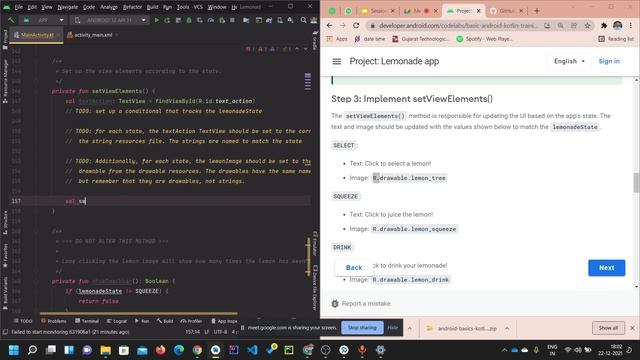Open Chrome extensions puzzle icon
This screenshot has width=640, height=360.
coord(604,25)
